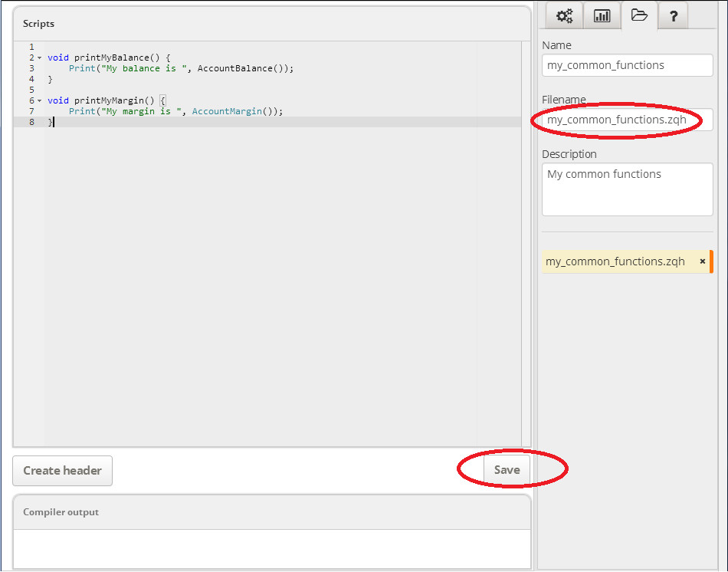Click line number 5 in the gutter
This screenshot has height=572, width=728.
pyautogui.click(x=31, y=90)
